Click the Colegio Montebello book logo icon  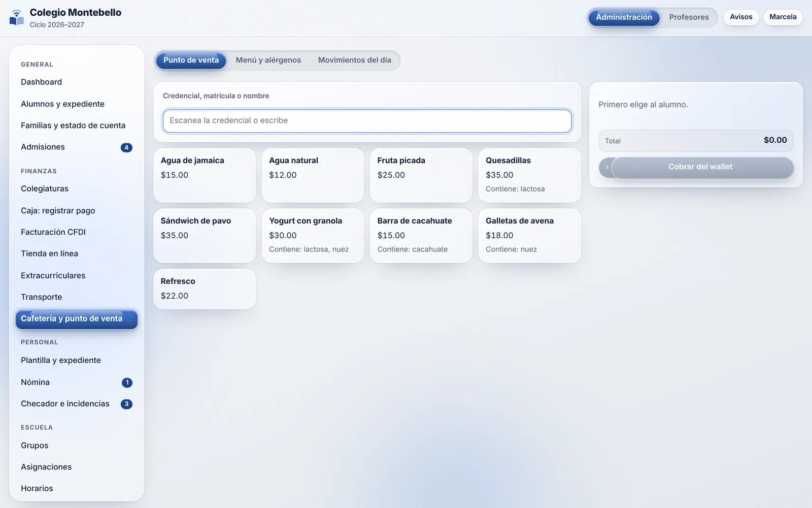(x=17, y=18)
